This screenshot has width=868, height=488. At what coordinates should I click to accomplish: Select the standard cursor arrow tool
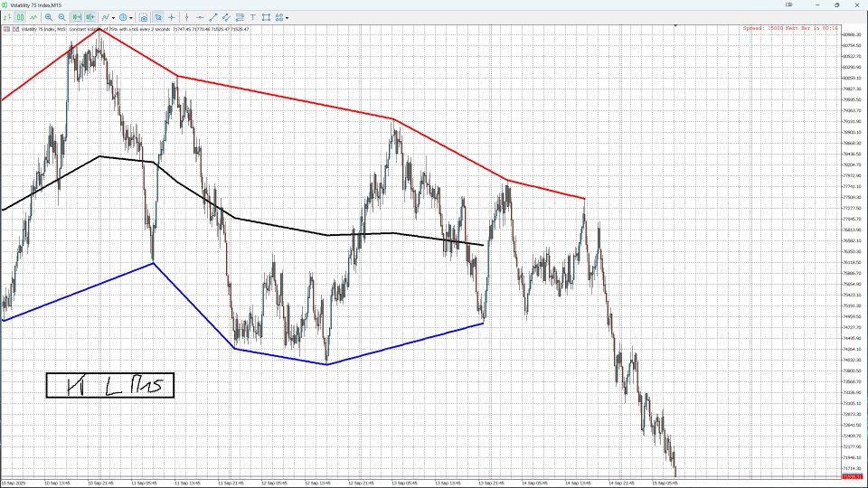(158, 18)
